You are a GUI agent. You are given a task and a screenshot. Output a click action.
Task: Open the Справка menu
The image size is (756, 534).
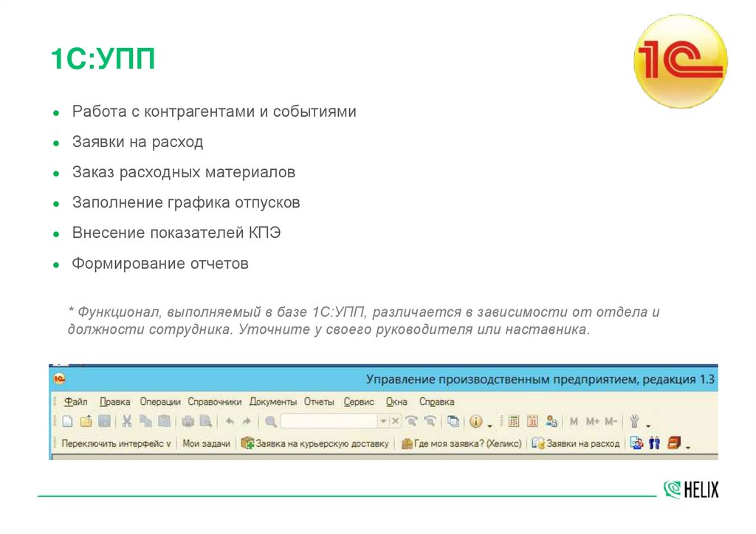tap(436, 401)
